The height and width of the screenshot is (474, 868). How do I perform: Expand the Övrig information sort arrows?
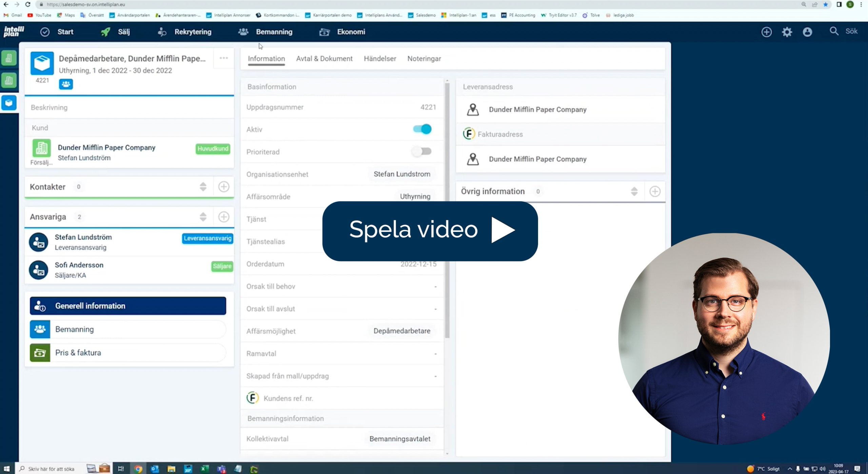634,191
